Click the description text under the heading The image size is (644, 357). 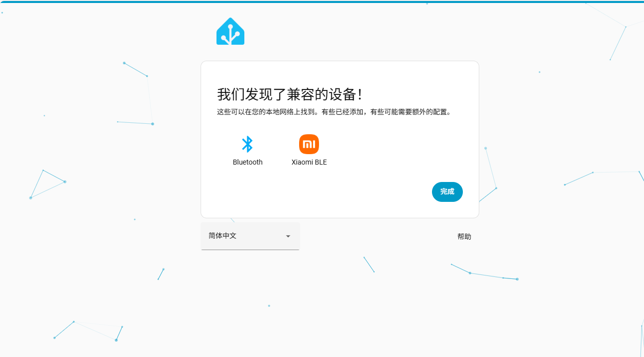point(333,112)
